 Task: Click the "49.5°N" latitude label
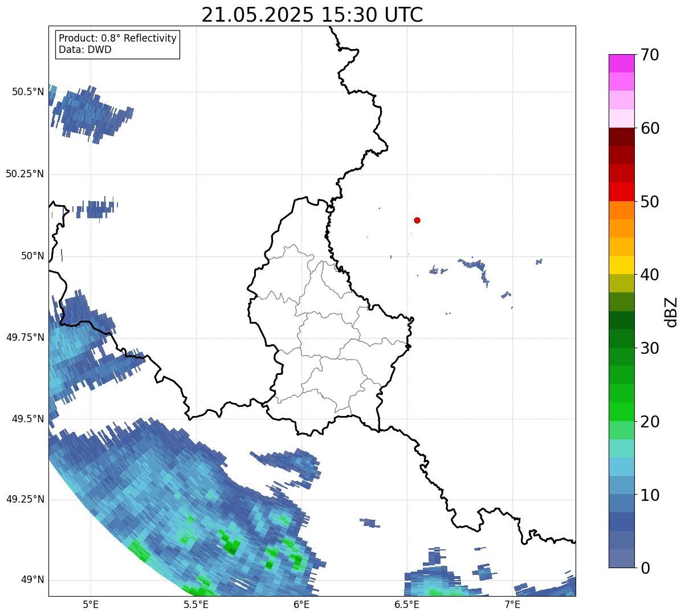point(27,419)
